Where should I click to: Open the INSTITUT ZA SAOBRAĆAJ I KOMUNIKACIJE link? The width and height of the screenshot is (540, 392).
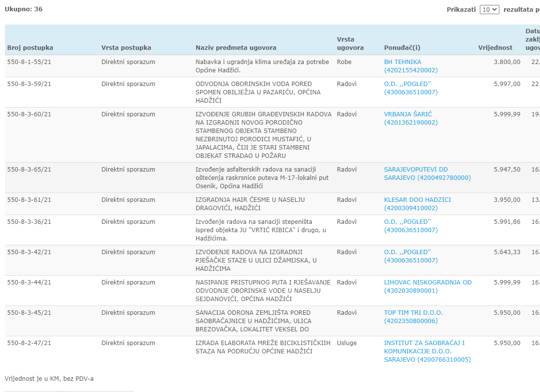pos(427,351)
